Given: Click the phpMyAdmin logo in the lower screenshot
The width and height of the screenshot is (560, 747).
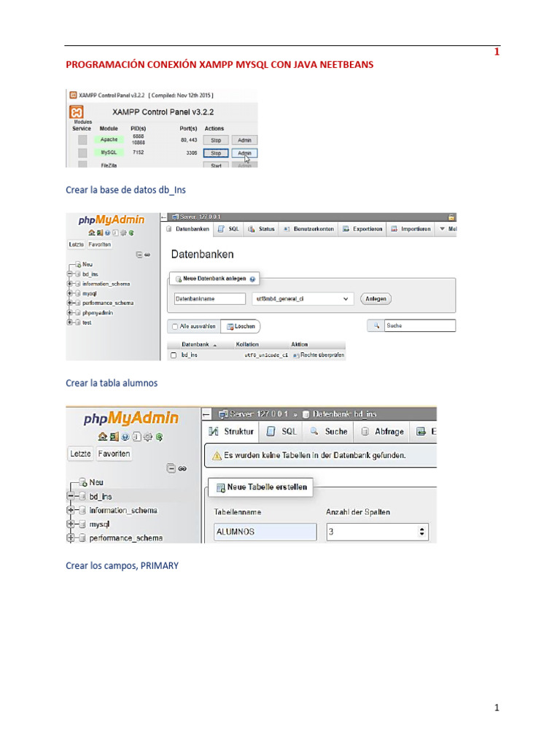Looking at the screenshot, I should click(x=131, y=418).
